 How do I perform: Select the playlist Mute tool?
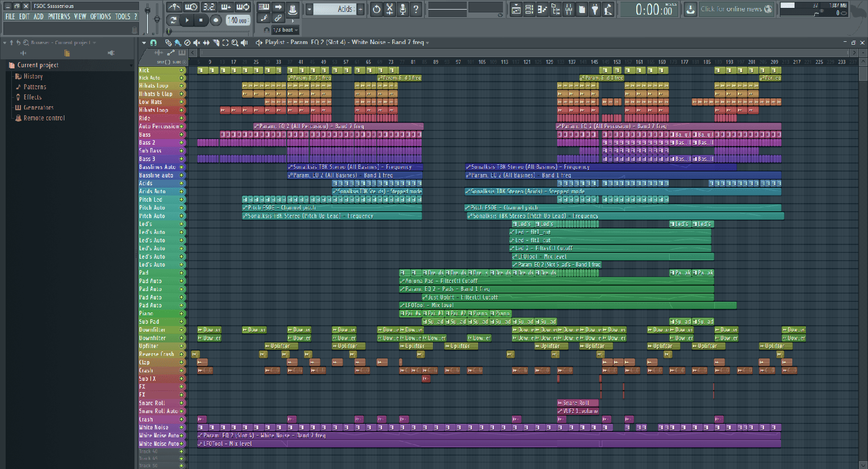click(197, 42)
